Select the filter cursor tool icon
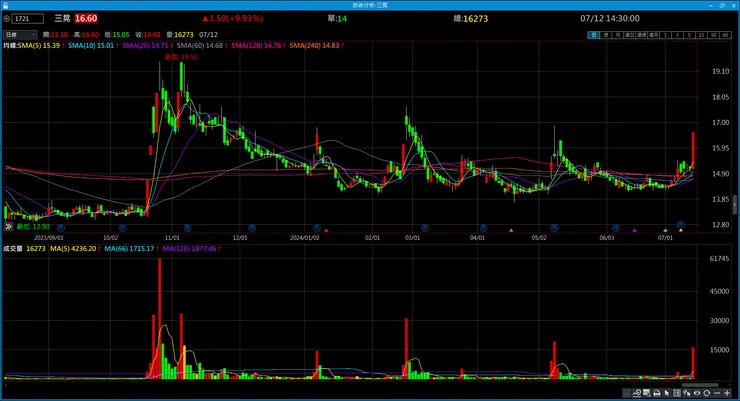Viewport: 740px width, 401px height. (x=687, y=393)
